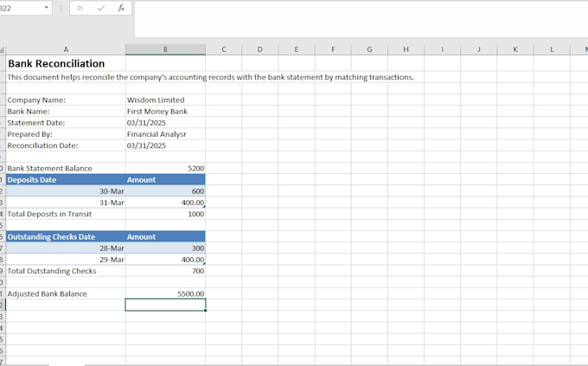
Task: Click the 700 total outstanding checks value
Action: (165, 271)
